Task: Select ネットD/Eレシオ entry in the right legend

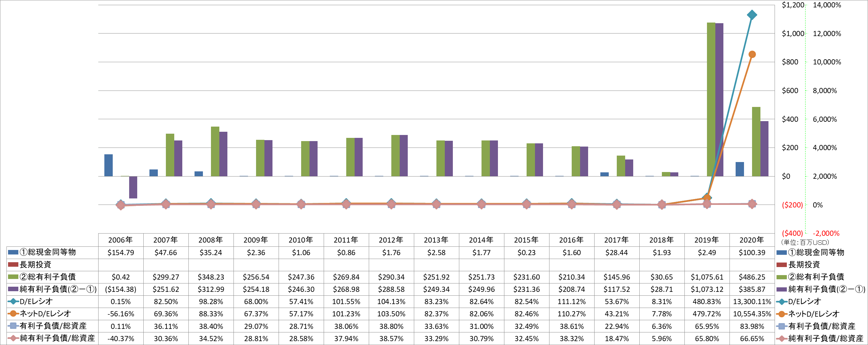Action: pos(808,314)
